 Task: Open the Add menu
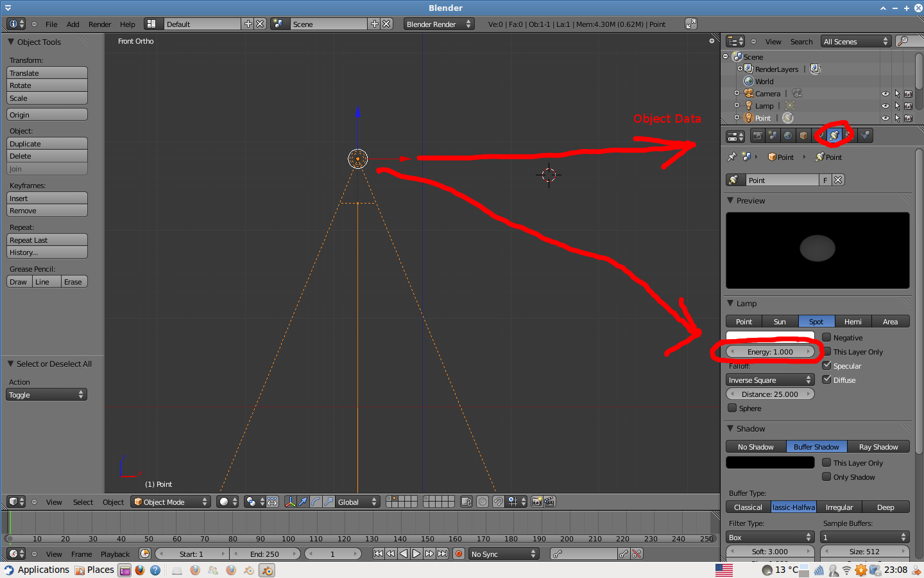(x=73, y=24)
